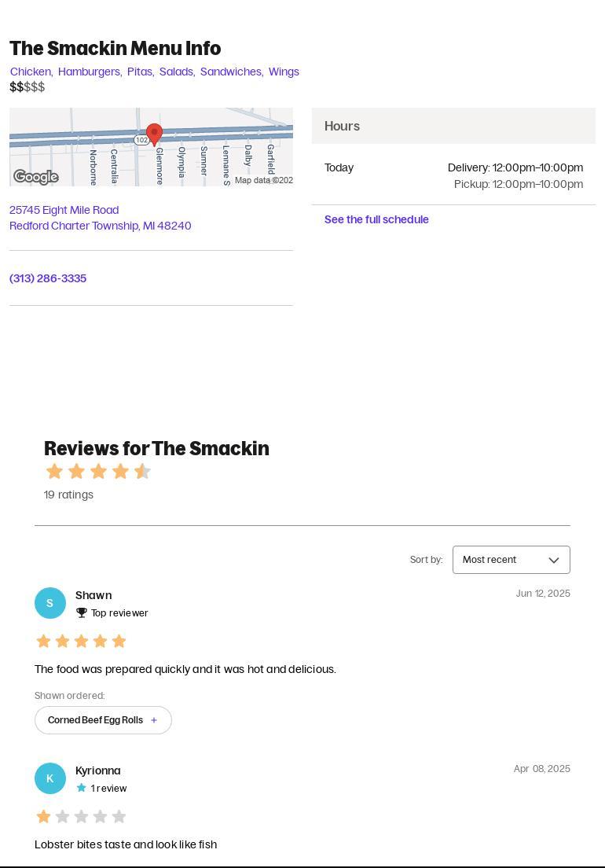
Task: Select the Chicken cuisine category
Action: point(30,72)
